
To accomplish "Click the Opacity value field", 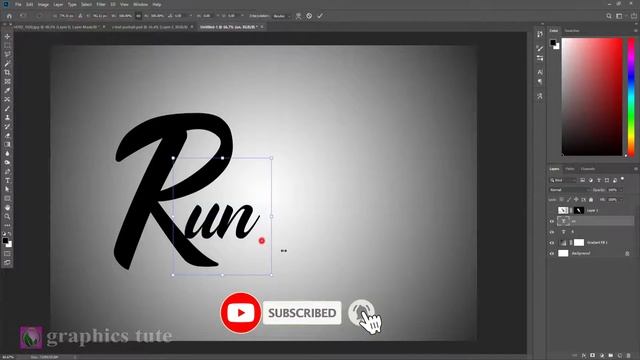I will pyautogui.click(x=613, y=190).
